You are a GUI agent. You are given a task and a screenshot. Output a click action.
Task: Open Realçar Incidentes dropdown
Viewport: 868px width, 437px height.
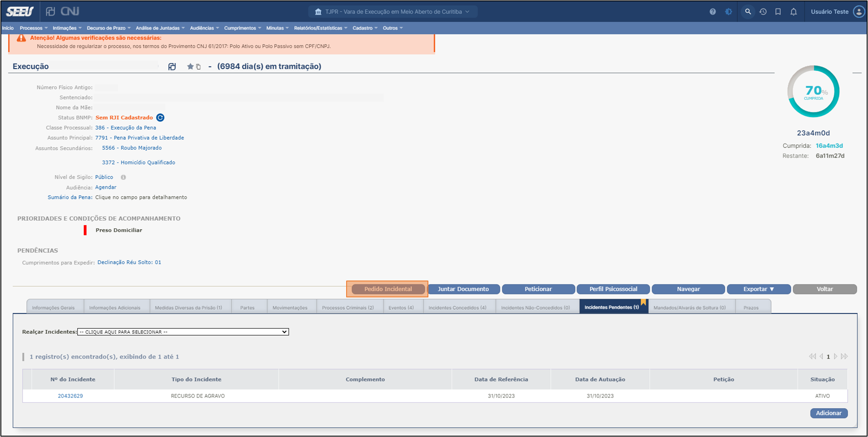183,332
